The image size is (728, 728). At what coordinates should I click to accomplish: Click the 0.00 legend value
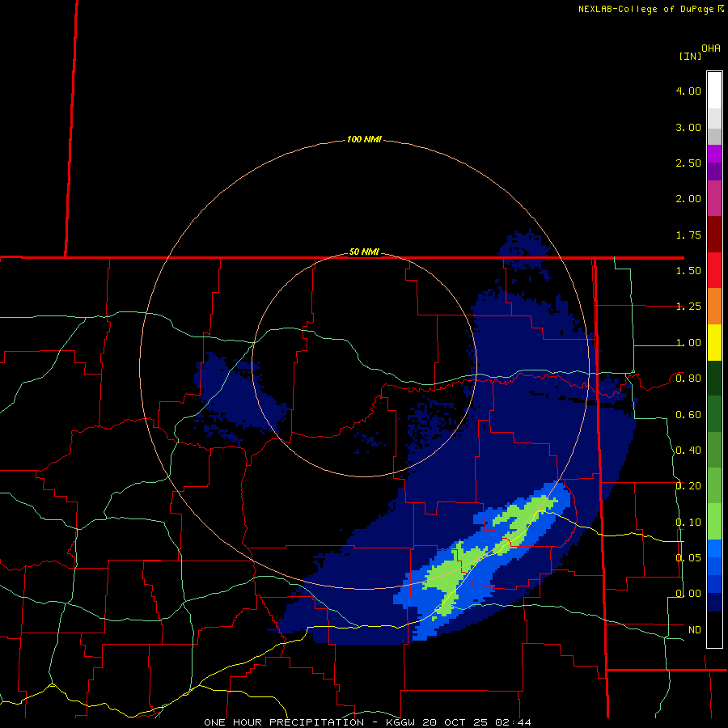(x=688, y=594)
